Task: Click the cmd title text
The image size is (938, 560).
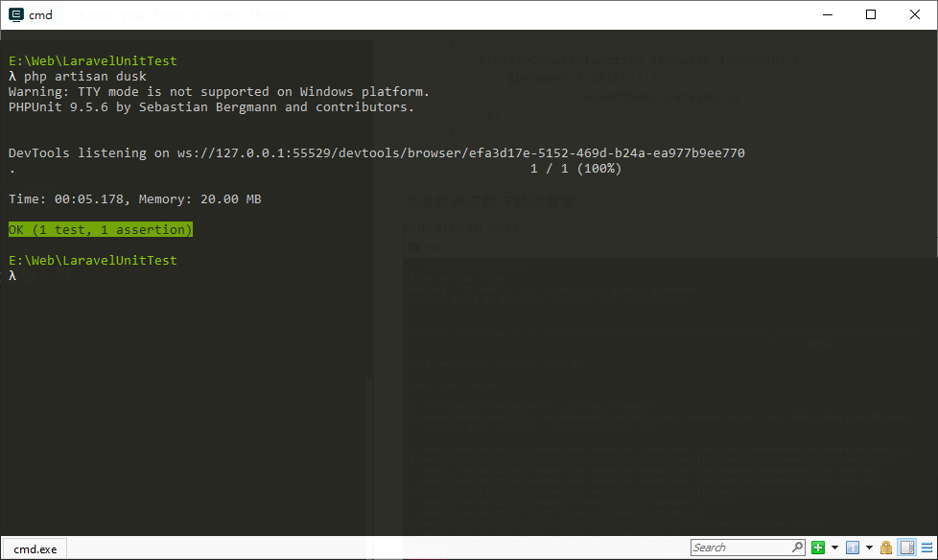Action: (40, 15)
